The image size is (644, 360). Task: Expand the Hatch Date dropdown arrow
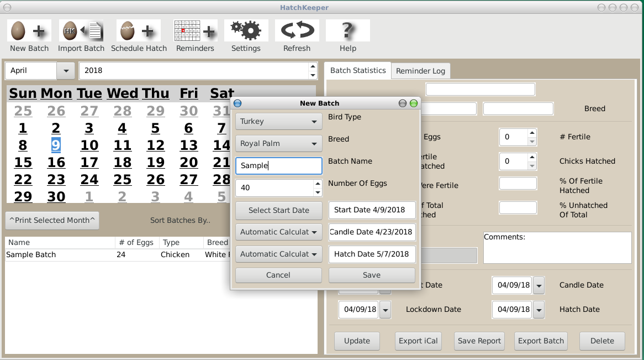(539, 310)
